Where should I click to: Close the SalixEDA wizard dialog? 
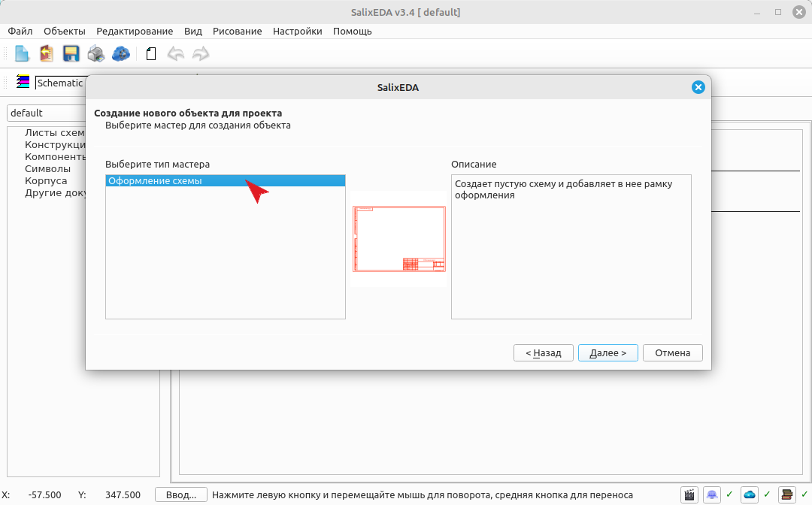tap(698, 87)
